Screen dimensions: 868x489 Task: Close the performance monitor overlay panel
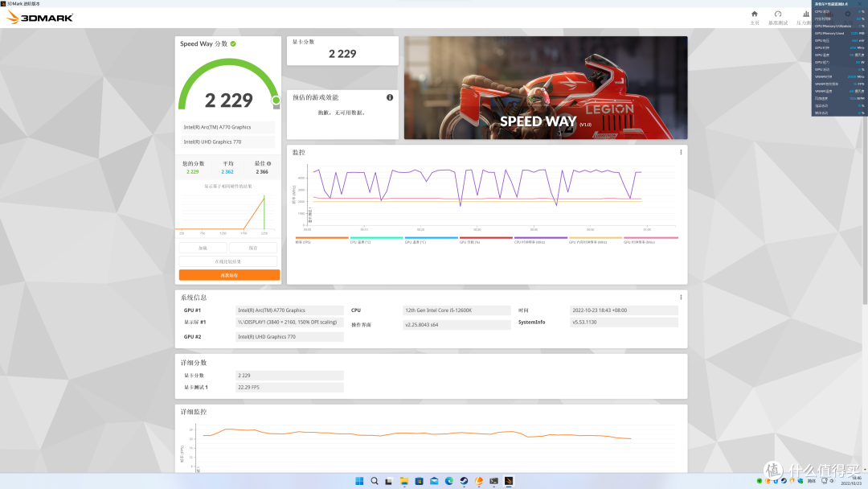[860, 4]
